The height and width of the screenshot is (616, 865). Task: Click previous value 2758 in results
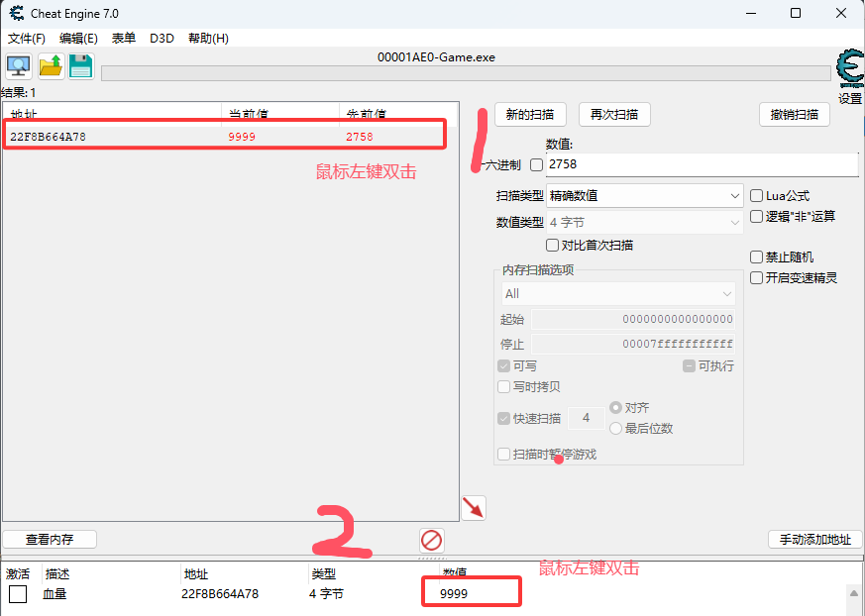tap(360, 137)
